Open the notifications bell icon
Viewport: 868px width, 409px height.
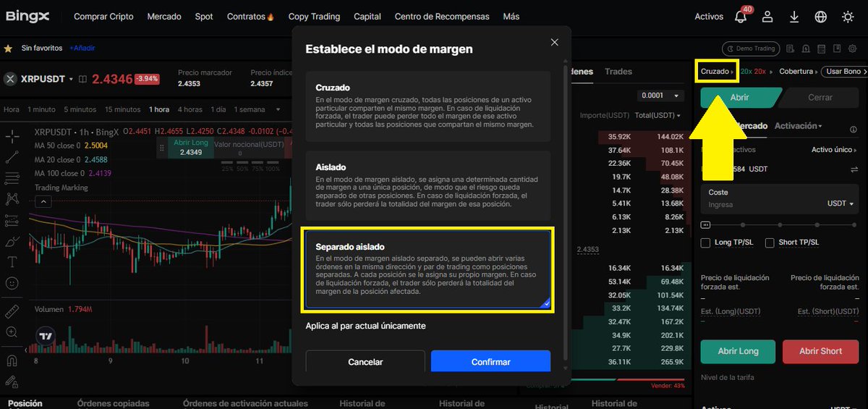[740, 17]
